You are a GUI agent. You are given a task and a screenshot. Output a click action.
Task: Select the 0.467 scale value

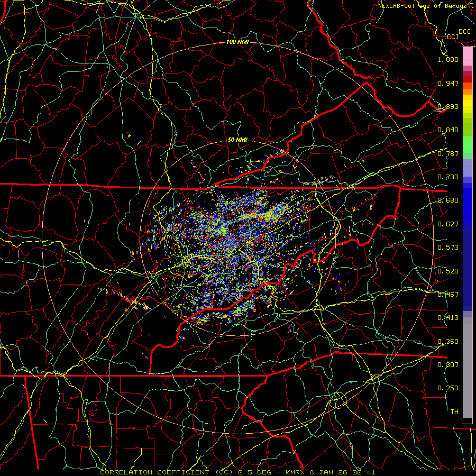(x=448, y=295)
